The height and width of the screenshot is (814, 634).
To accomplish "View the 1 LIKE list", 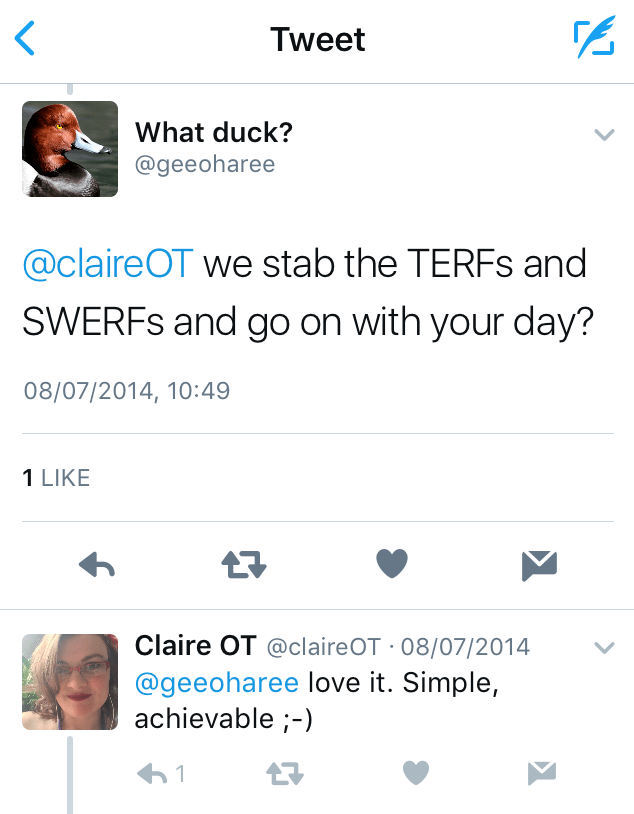I will pyautogui.click(x=57, y=478).
